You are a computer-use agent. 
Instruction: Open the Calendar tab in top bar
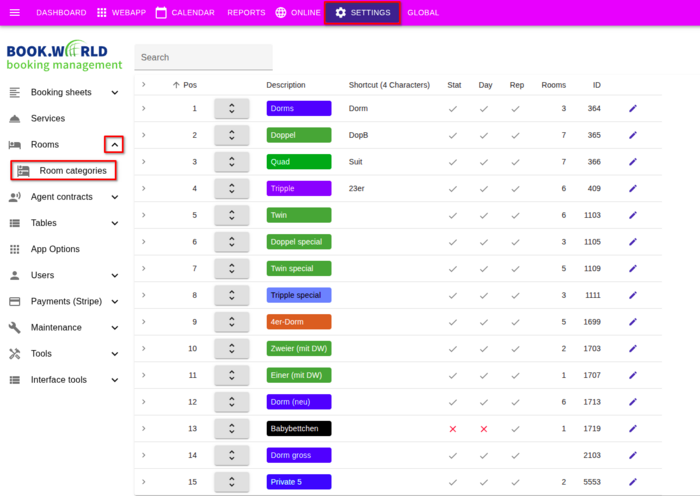tap(184, 13)
